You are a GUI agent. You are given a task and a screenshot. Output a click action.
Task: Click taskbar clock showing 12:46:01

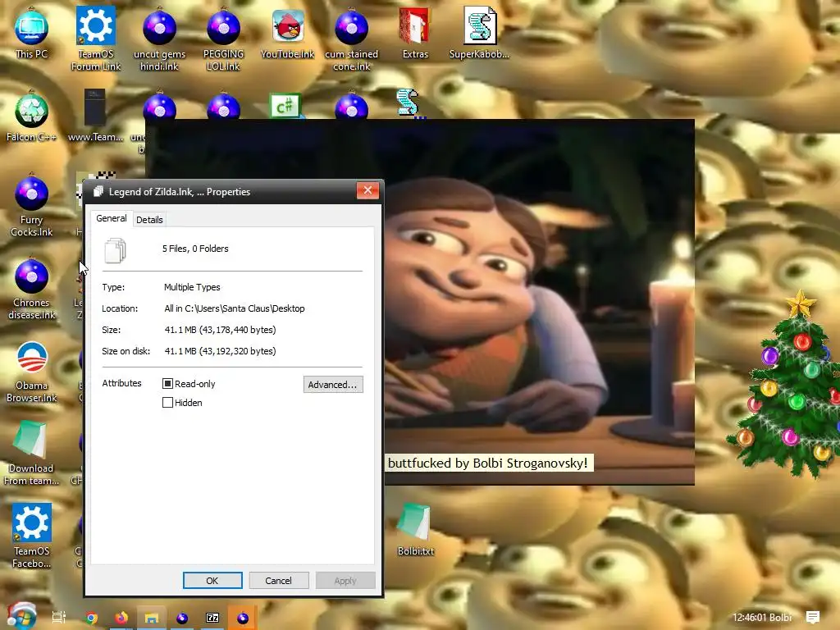762,617
